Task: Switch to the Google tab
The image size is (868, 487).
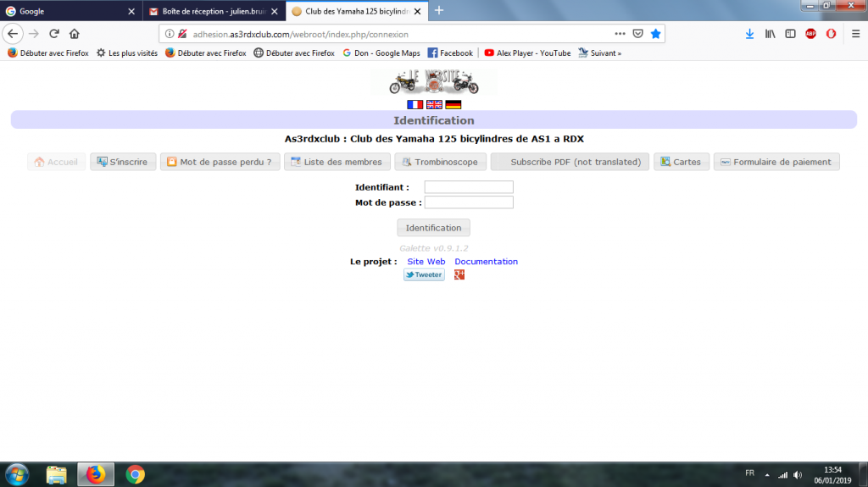Action: (x=68, y=11)
